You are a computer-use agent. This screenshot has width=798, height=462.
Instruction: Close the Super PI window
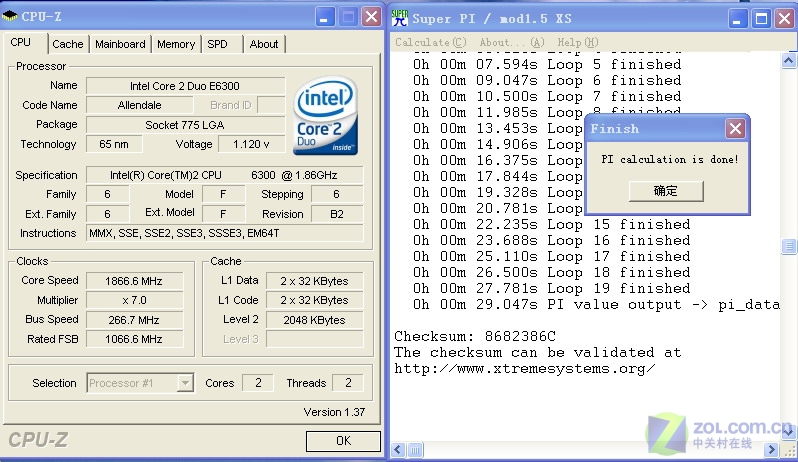(785, 19)
